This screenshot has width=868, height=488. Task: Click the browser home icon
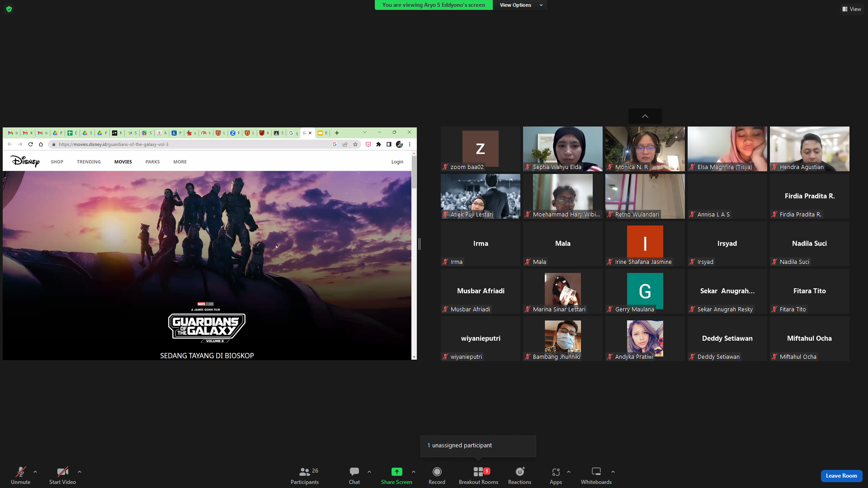(x=41, y=145)
